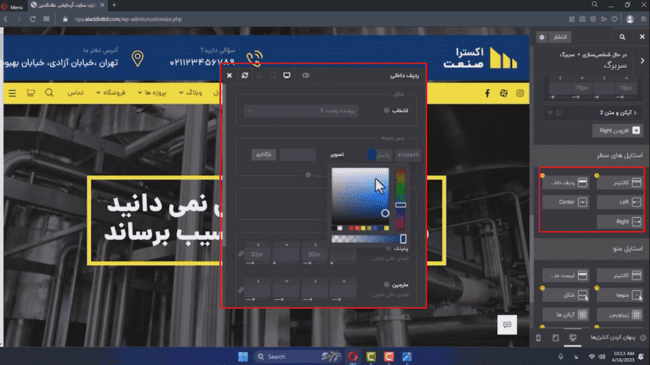Select the mobile device icon in popup header

pyautogui.click(x=260, y=75)
